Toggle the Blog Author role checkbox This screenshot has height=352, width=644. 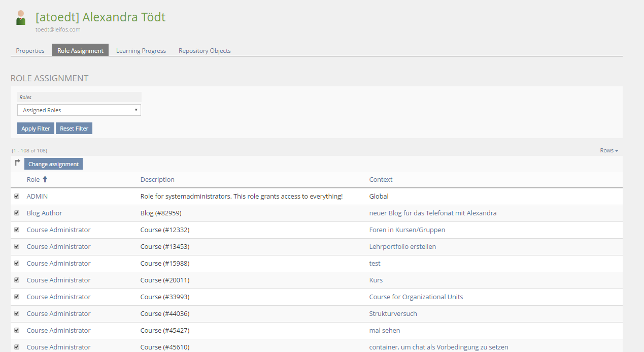coord(17,213)
